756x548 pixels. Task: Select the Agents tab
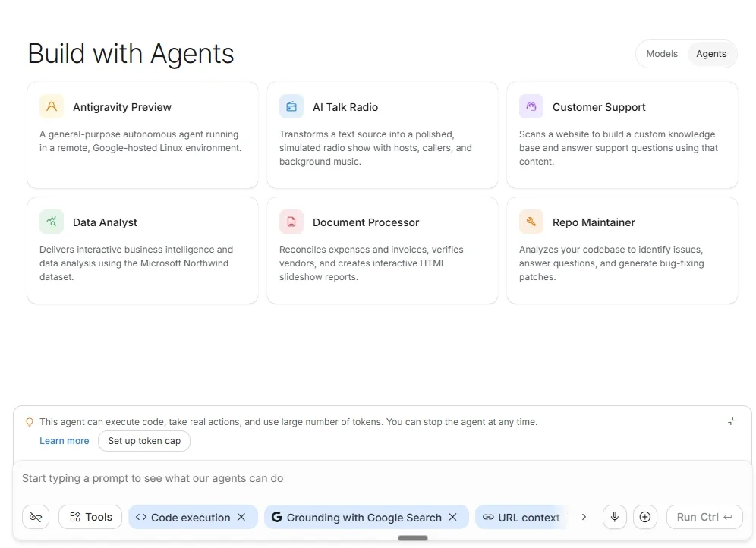(711, 53)
